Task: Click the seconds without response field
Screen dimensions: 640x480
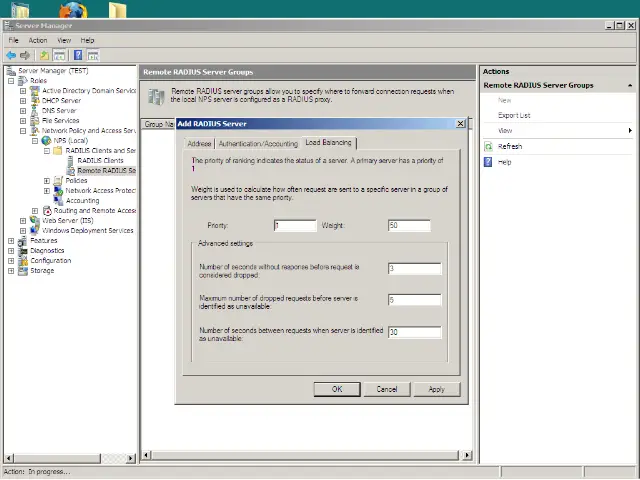Action: click(415, 269)
